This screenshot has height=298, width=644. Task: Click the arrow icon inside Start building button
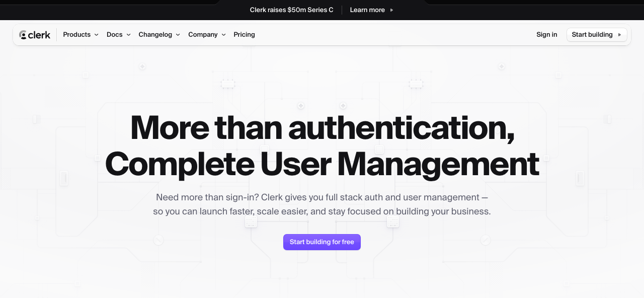619,35
